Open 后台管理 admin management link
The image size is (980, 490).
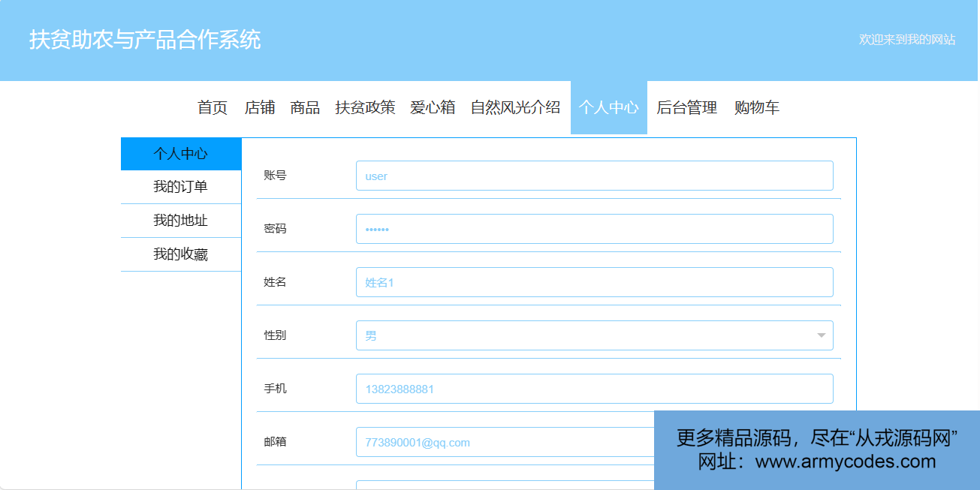686,107
